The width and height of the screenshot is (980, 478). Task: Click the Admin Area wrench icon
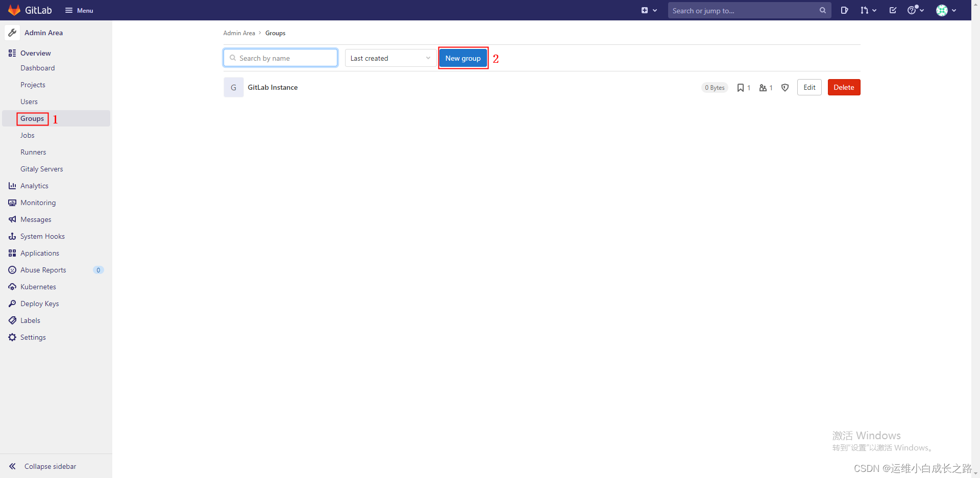pos(12,33)
